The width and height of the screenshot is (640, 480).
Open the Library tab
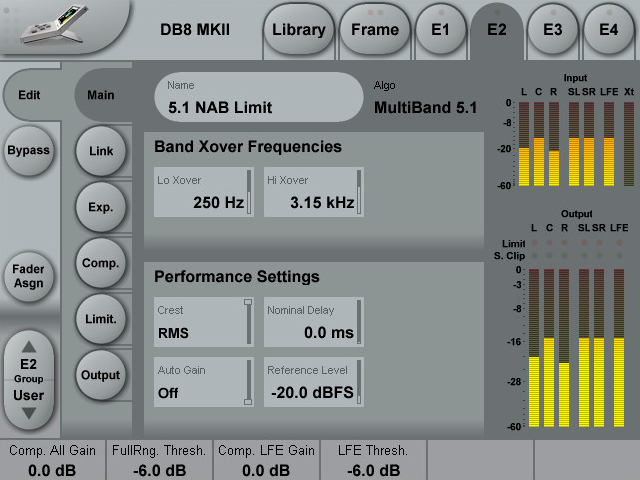(299, 29)
